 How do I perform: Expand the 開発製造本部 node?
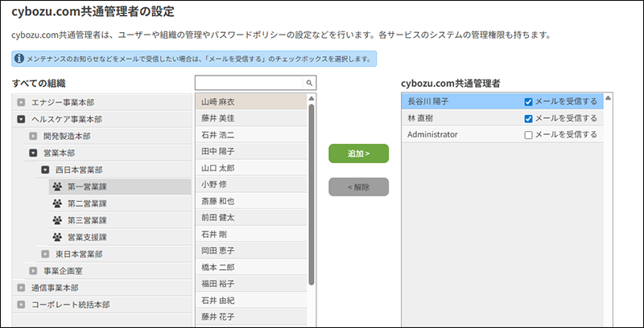pos(33,136)
